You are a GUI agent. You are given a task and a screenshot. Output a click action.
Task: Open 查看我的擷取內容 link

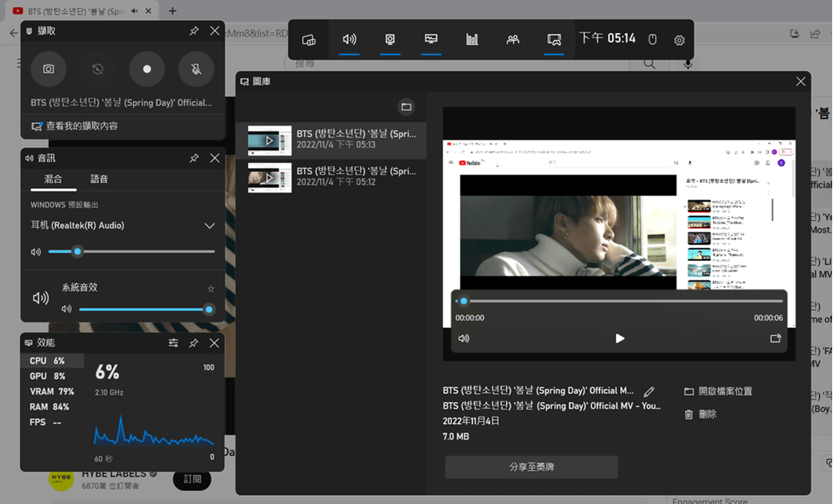[x=74, y=126]
